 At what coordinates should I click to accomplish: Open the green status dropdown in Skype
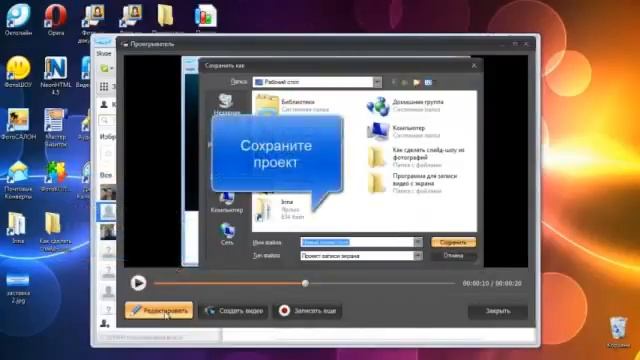pyautogui.click(x=107, y=69)
